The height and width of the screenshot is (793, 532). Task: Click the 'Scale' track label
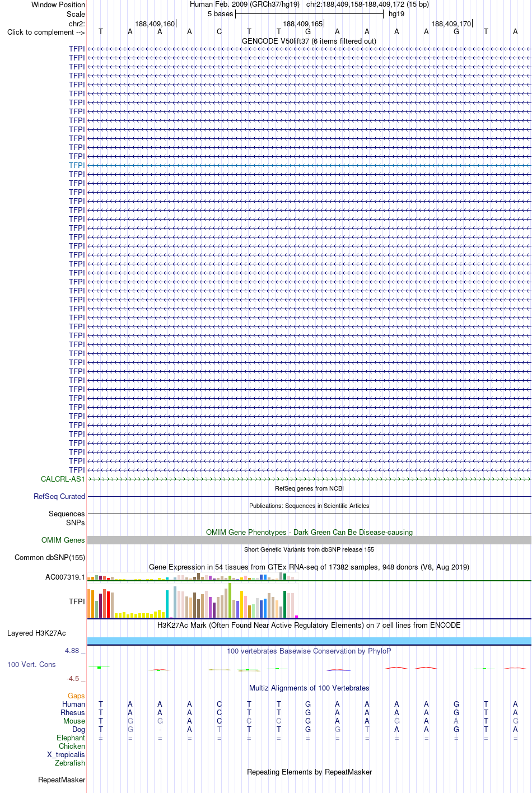pyautogui.click(x=76, y=14)
